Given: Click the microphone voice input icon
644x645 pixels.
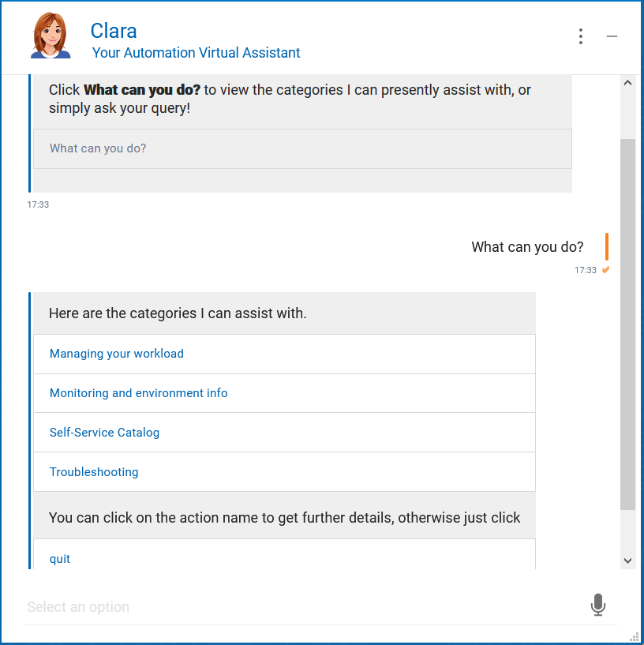Looking at the screenshot, I should 598,606.
